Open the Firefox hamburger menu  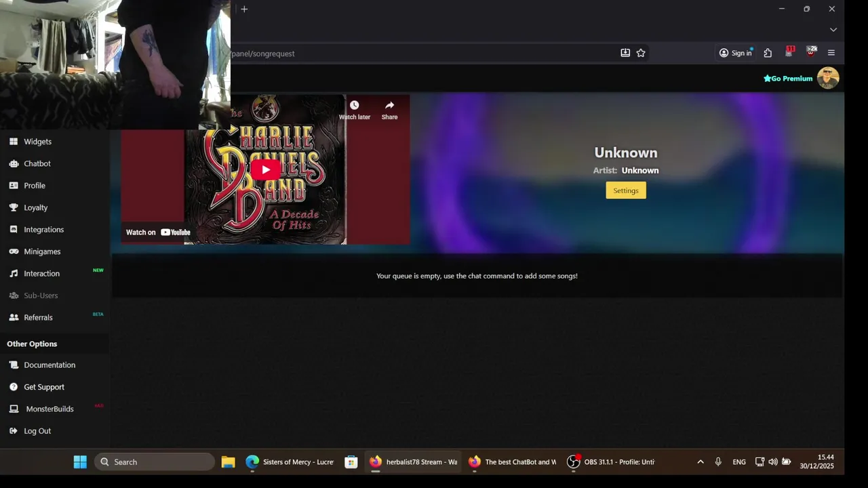[x=831, y=53]
